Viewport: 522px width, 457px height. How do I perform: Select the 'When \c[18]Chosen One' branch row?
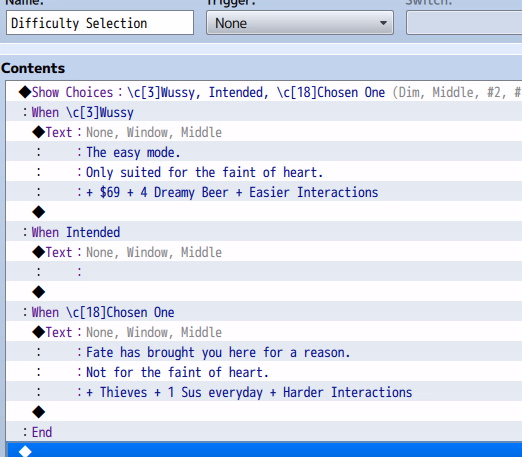coord(264,312)
